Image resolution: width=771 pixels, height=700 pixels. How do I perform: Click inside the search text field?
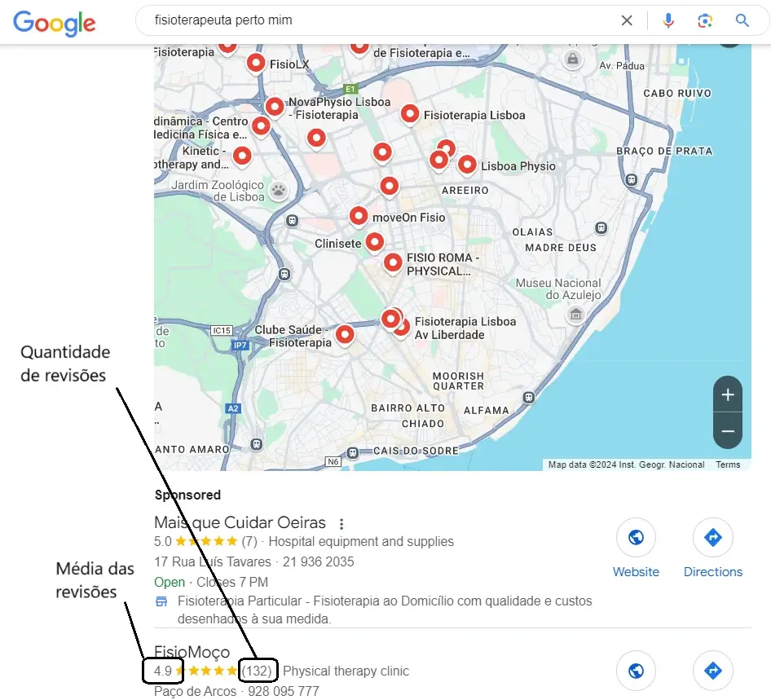point(379,20)
